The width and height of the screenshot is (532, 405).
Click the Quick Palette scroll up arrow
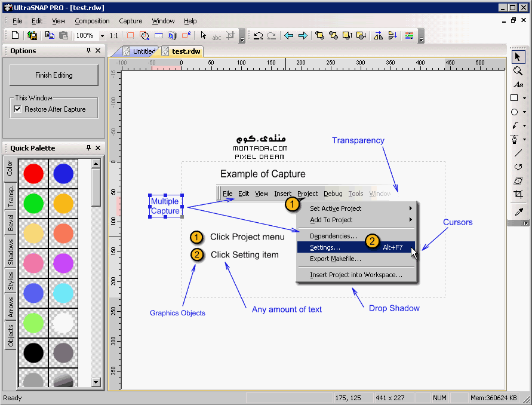[96, 164]
